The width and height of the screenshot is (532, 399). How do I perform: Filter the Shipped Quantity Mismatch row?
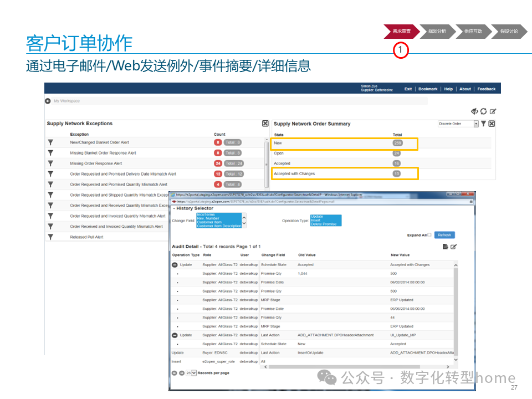tap(50, 195)
